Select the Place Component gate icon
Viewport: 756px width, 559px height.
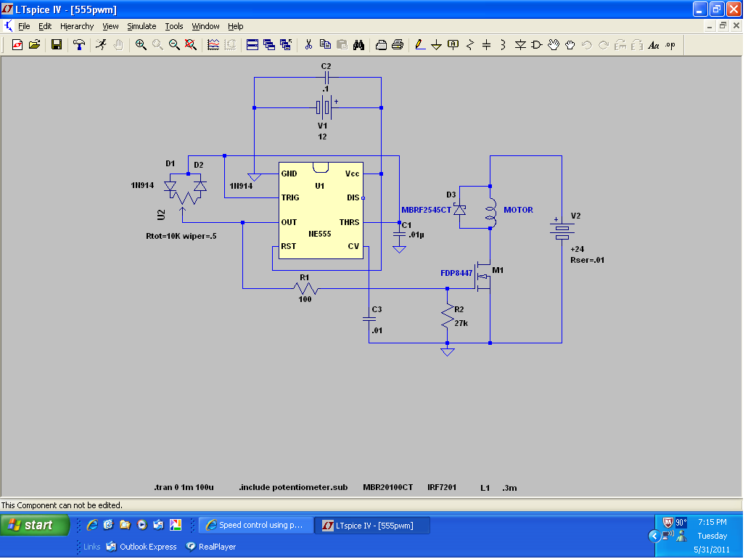coord(537,45)
